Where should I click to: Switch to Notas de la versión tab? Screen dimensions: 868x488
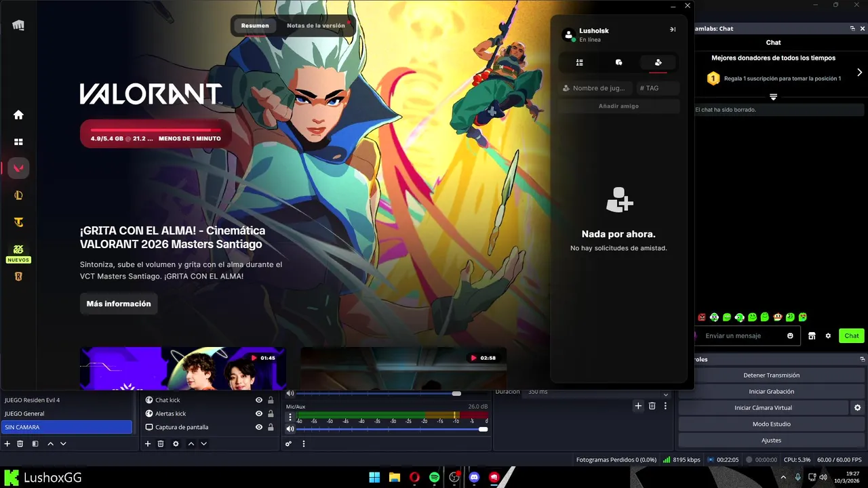pyautogui.click(x=316, y=26)
